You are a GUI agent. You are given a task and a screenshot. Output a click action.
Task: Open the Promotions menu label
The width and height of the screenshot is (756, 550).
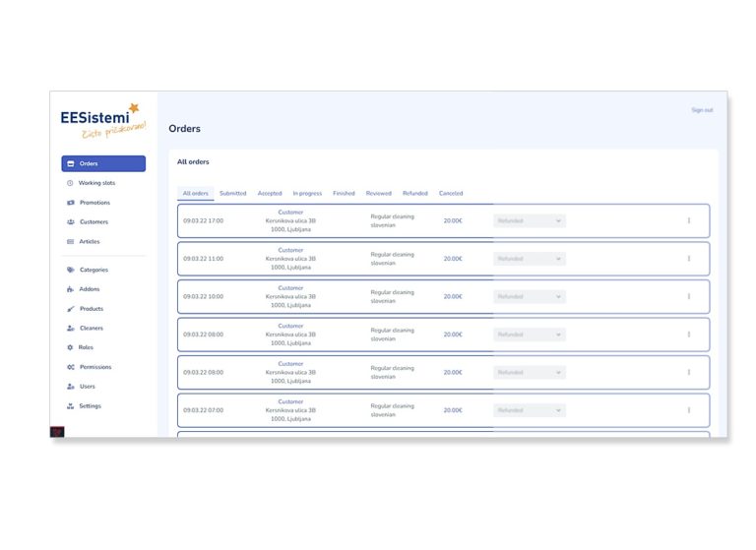94,203
